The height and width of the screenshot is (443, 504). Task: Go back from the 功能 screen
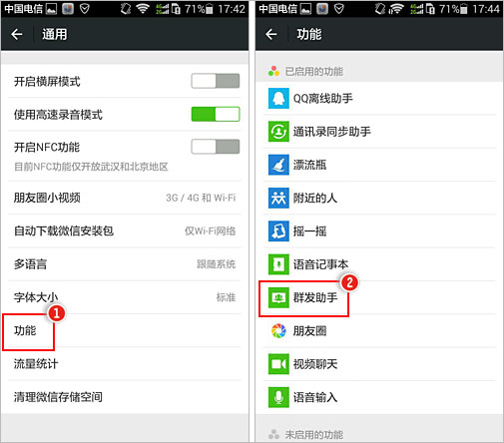271,34
